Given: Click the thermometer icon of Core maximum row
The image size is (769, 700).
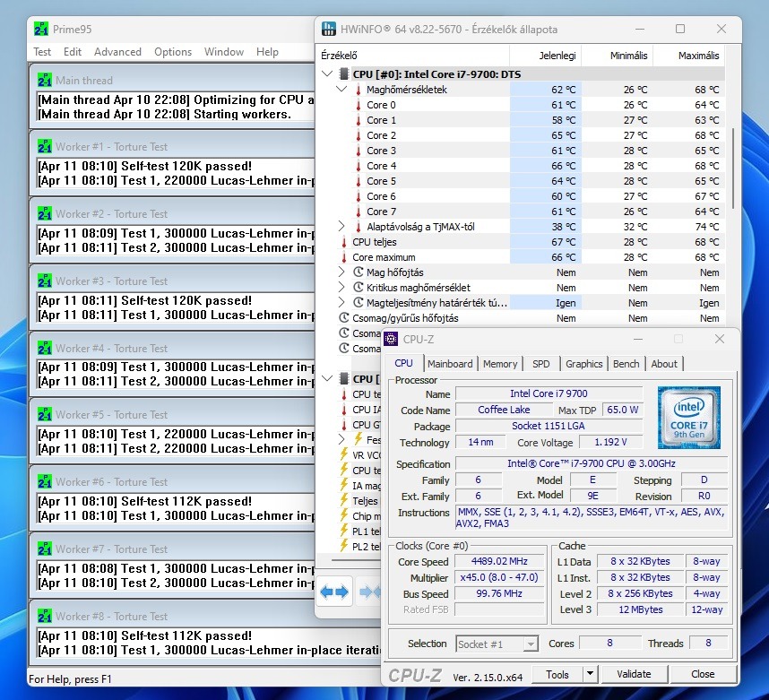Looking at the screenshot, I should (x=344, y=257).
